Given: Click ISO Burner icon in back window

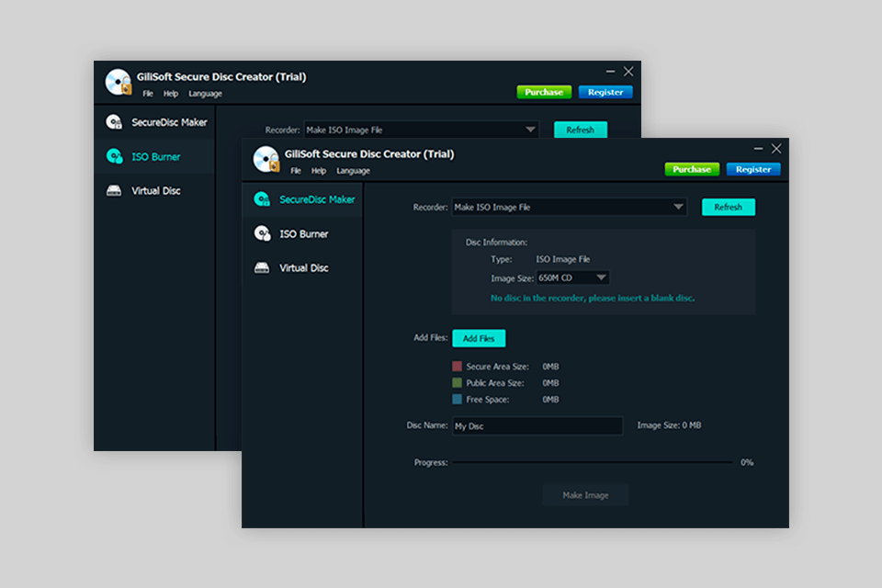Looking at the screenshot, I should [114, 156].
